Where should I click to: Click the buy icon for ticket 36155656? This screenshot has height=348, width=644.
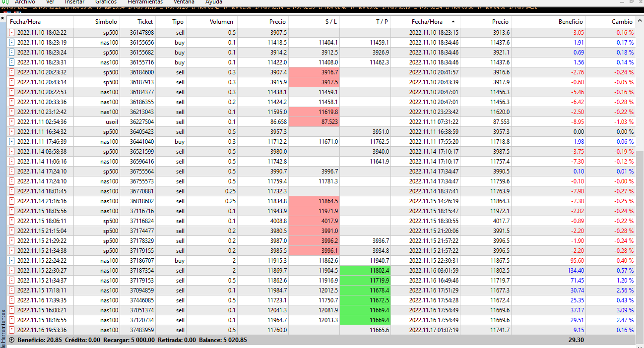pyautogui.click(x=12, y=43)
